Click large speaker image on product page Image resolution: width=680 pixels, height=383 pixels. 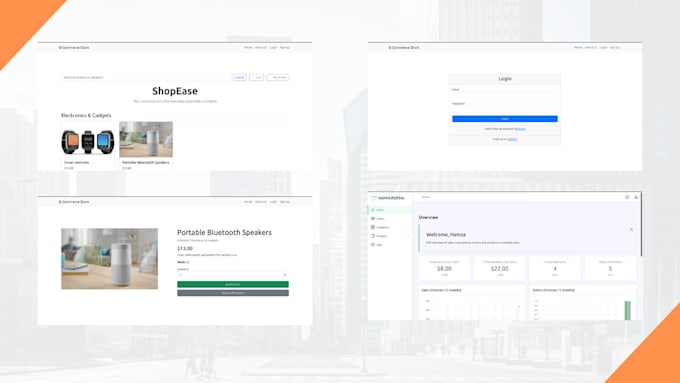coord(110,259)
